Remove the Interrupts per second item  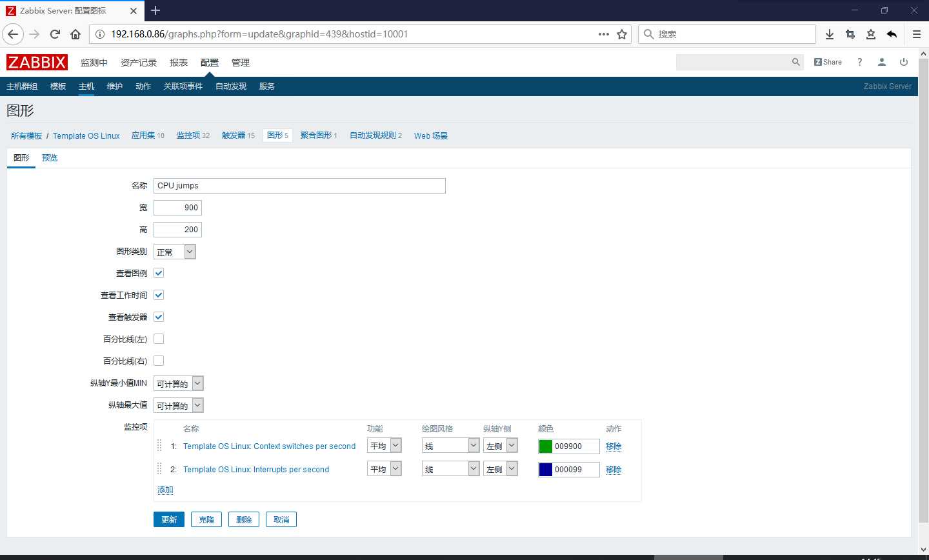coord(614,470)
